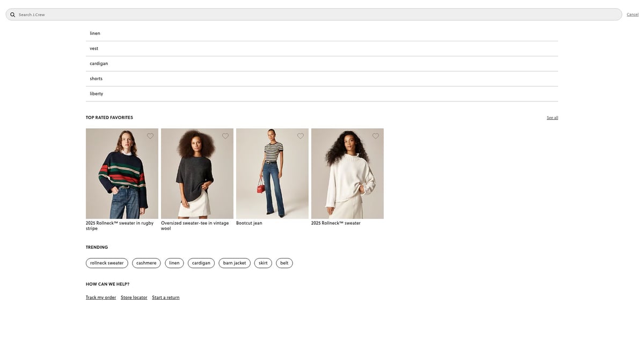Click the magnifying glass search icon
This screenshot has width=644, height=362.
13,14
